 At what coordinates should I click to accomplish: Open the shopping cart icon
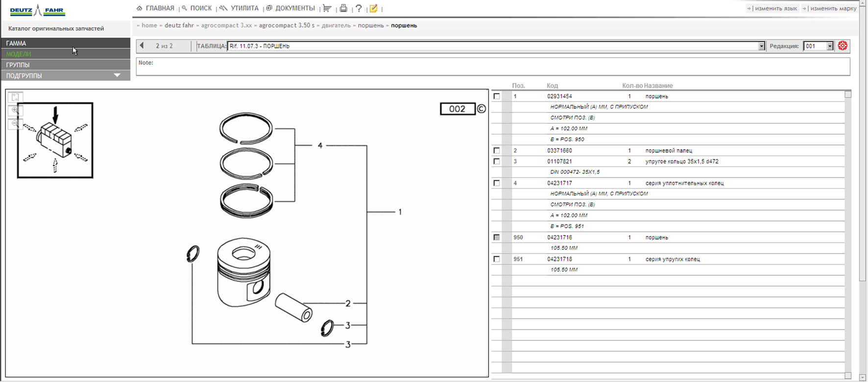[327, 8]
